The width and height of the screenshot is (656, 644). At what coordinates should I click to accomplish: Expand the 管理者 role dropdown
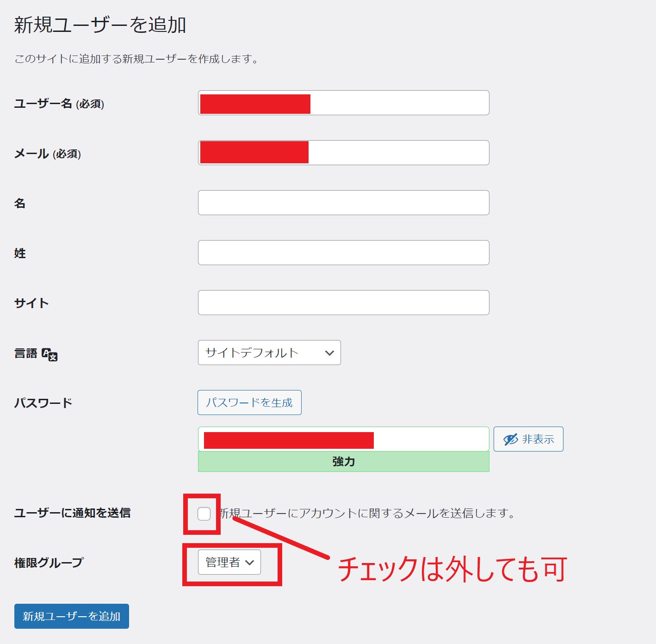point(229,562)
